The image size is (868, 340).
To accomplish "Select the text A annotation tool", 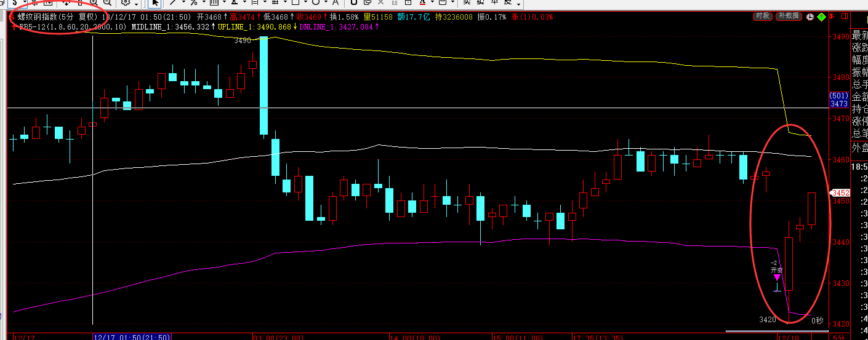I will tap(336, 2).
